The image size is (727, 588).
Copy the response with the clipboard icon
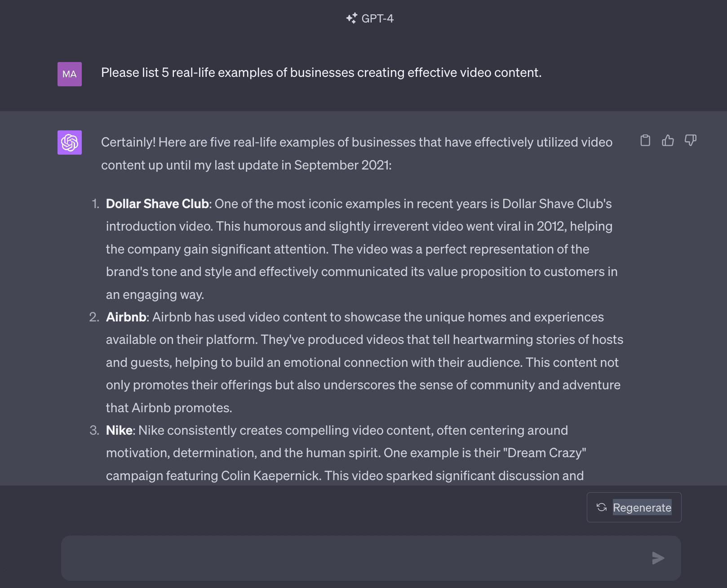tap(645, 141)
